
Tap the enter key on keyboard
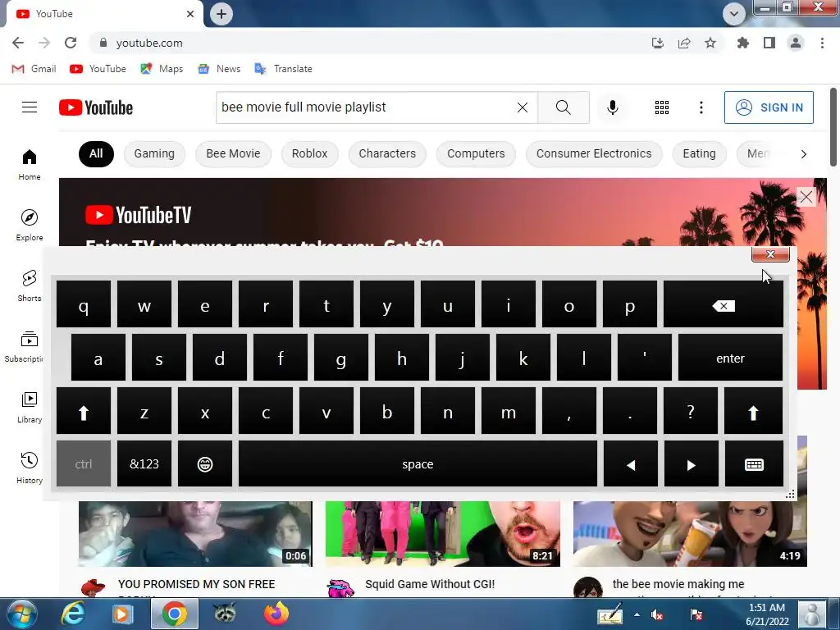[730, 358]
